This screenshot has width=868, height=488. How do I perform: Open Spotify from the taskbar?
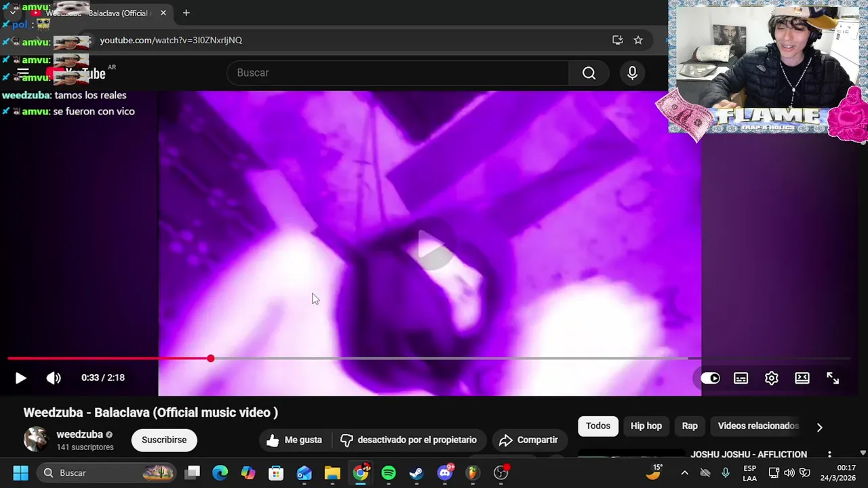coord(389,472)
